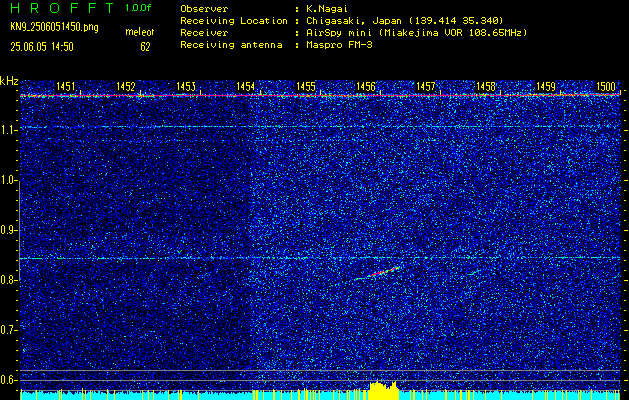The height and width of the screenshot is (400, 629).
Task: Click the kHz axis unit label
Action: [x=9, y=81]
